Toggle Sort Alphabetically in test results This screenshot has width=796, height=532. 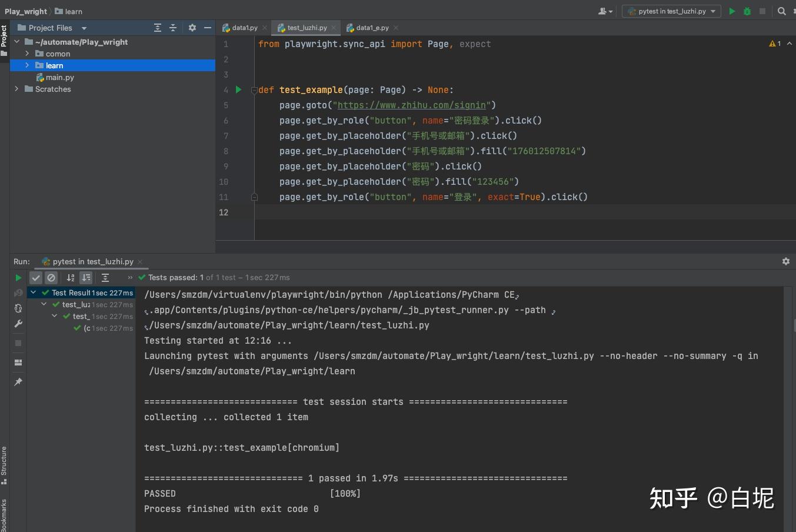pyautogui.click(x=71, y=278)
